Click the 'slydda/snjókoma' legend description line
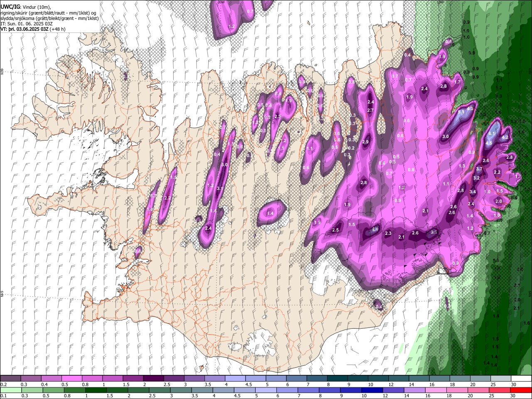The height and width of the screenshot is (399, 532). 49,18
